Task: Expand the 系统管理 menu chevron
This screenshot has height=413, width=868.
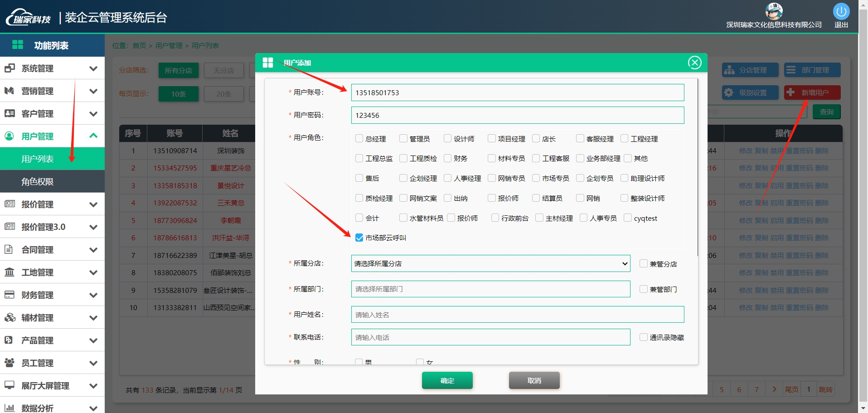Action: (93, 68)
